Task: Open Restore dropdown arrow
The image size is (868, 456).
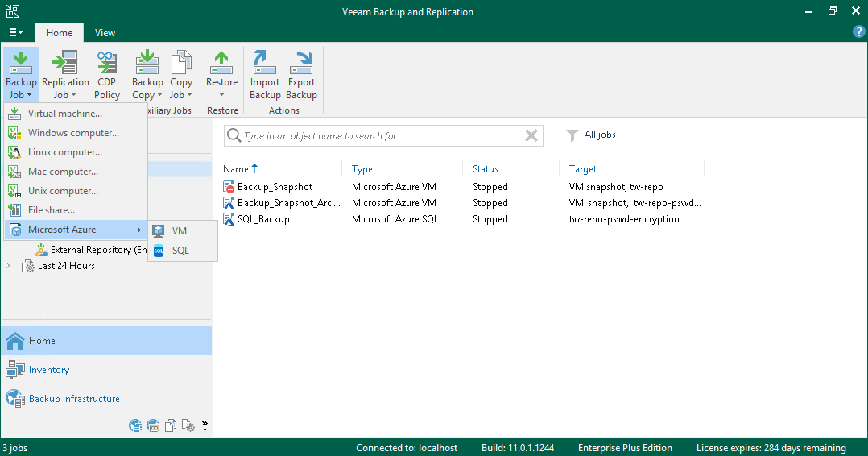Action: pos(221,95)
